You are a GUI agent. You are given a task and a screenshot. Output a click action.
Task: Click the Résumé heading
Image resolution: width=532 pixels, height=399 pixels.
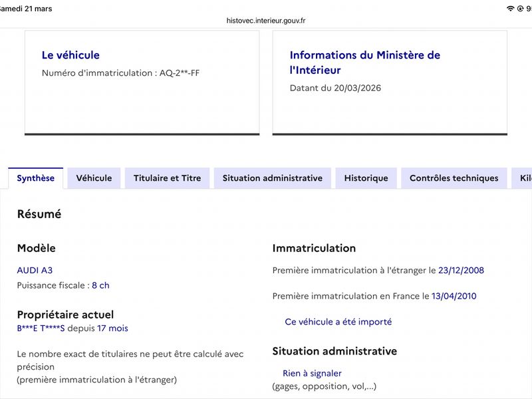click(x=39, y=214)
